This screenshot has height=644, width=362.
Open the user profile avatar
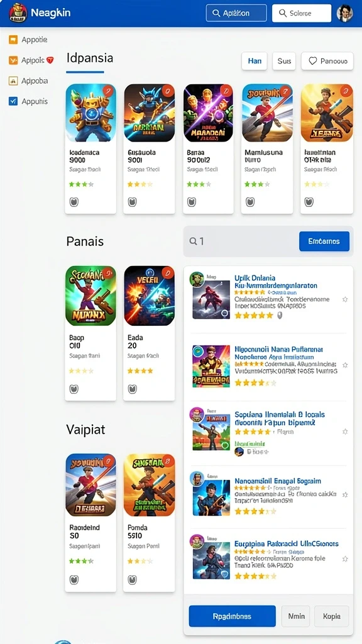tap(345, 13)
